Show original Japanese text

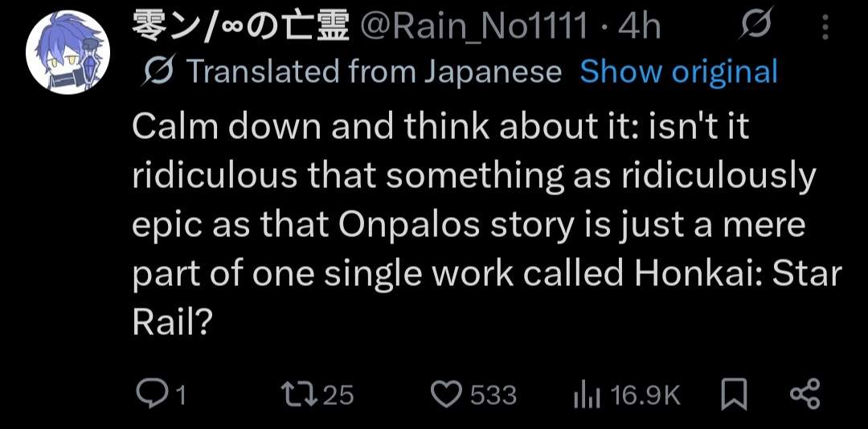(678, 71)
